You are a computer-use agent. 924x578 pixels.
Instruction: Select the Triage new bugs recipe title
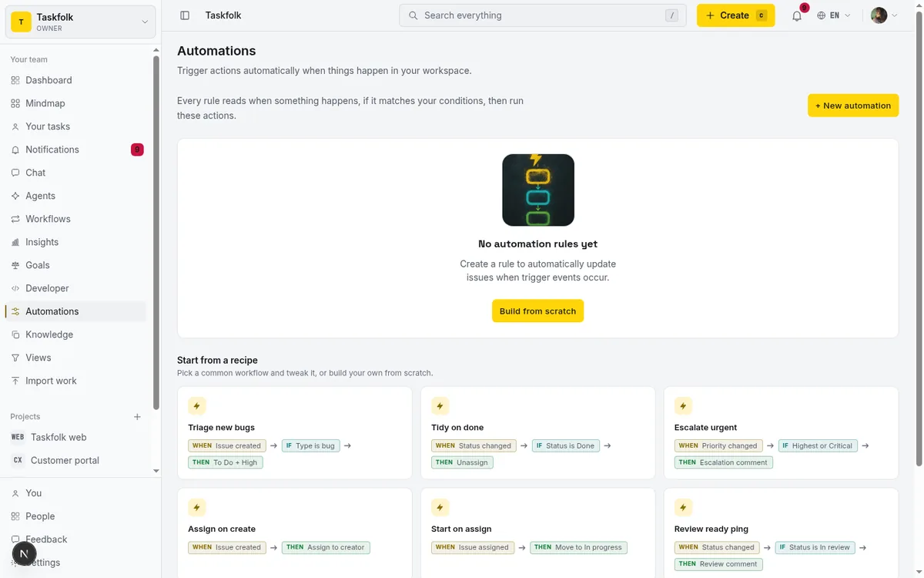click(221, 428)
